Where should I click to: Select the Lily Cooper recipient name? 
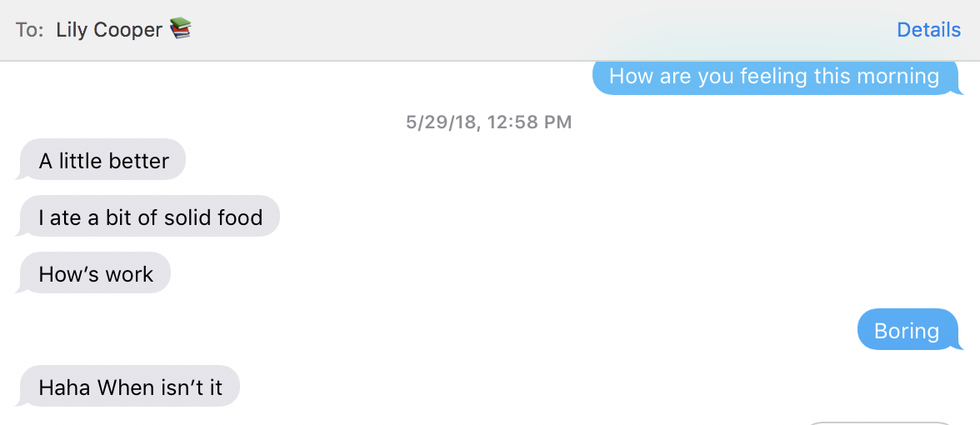109,30
